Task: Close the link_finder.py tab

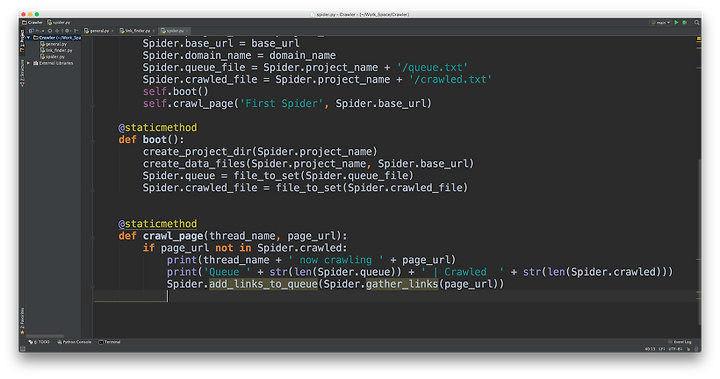Action: (x=153, y=31)
